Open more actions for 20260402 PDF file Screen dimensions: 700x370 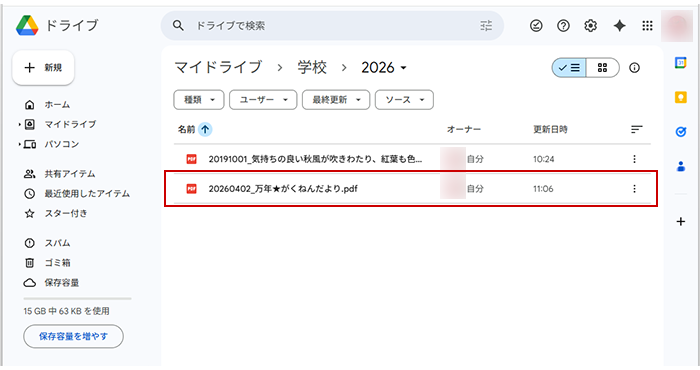pyautogui.click(x=634, y=189)
